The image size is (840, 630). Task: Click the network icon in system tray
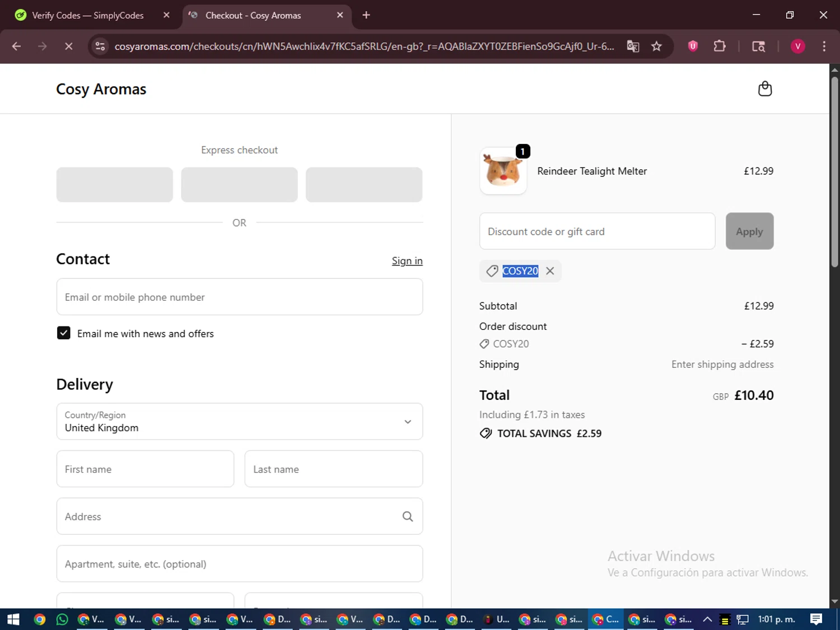click(743, 619)
